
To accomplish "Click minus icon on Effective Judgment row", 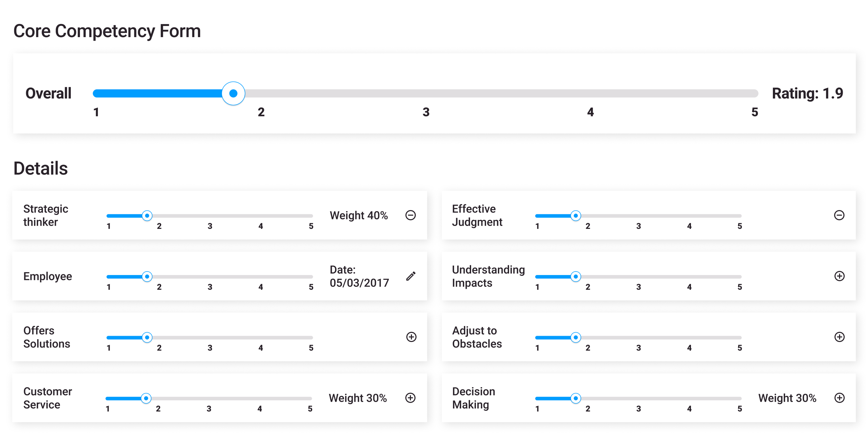I will click(839, 215).
